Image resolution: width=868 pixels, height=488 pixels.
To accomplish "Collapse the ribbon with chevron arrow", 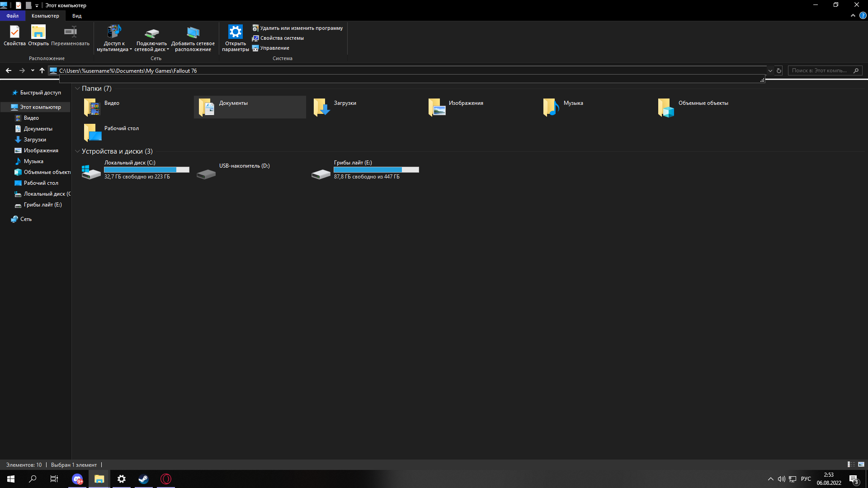I will point(853,15).
